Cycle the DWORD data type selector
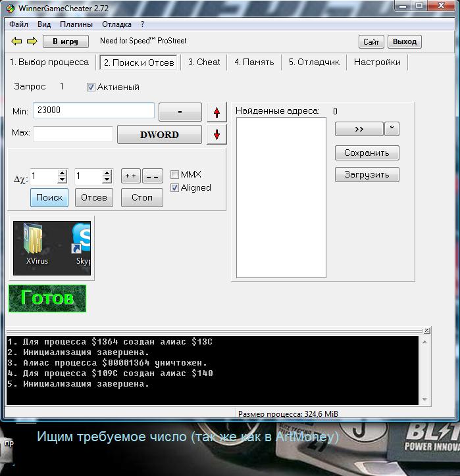 [159, 135]
